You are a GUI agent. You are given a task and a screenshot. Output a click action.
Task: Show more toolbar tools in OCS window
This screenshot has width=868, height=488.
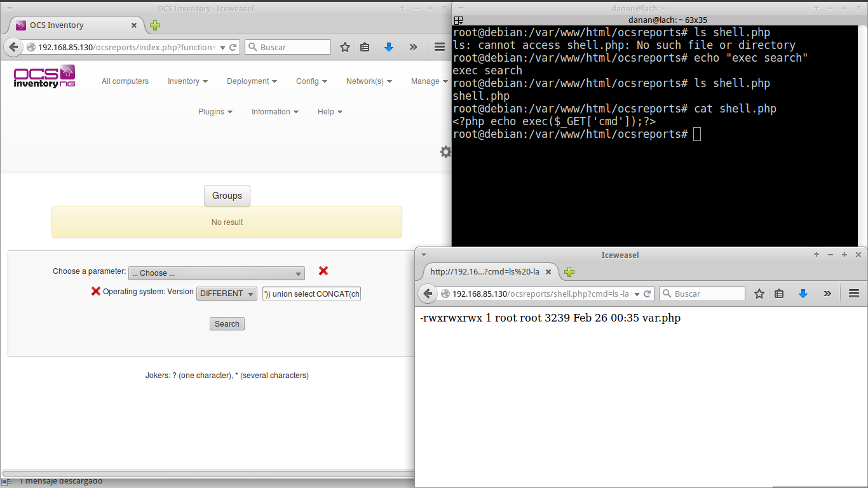coord(413,47)
